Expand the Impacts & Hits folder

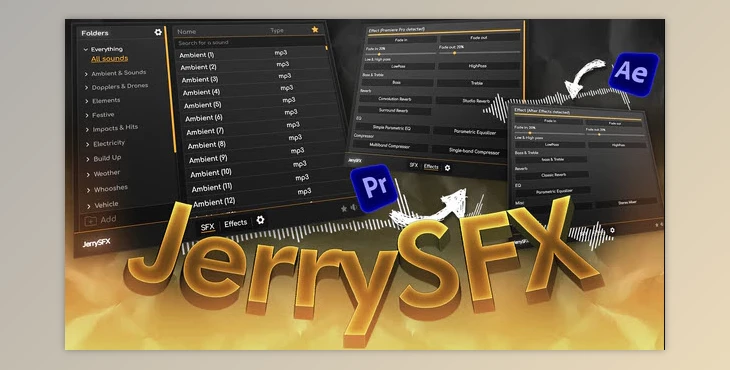tap(87, 129)
